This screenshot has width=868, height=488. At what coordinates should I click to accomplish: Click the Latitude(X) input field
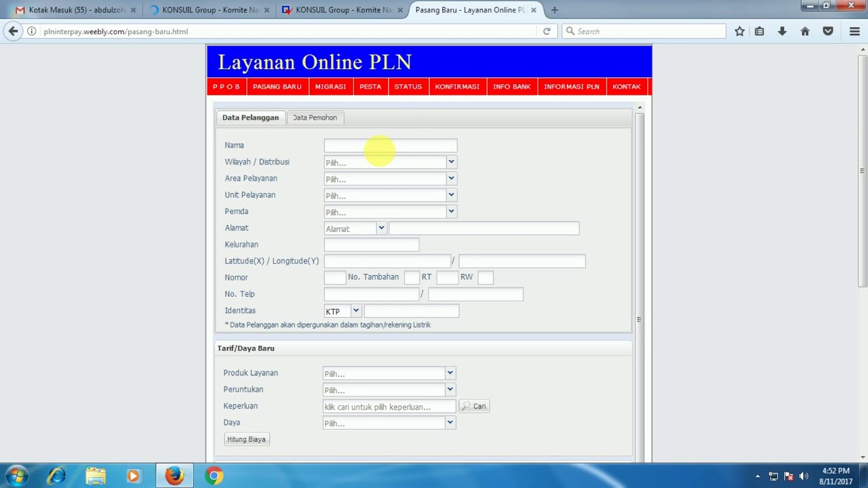[387, 261]
